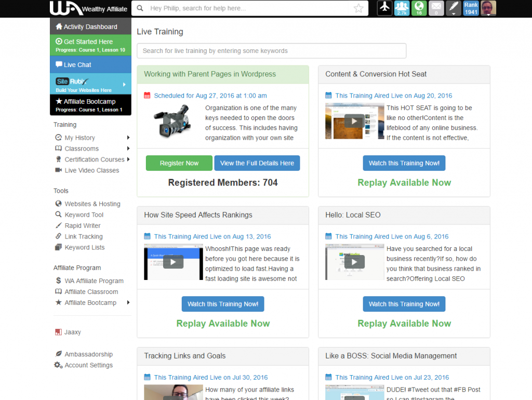This screenshot has height=400, width=532.
Task: Open the Activity Dashboard menu item
Action: 90,26
